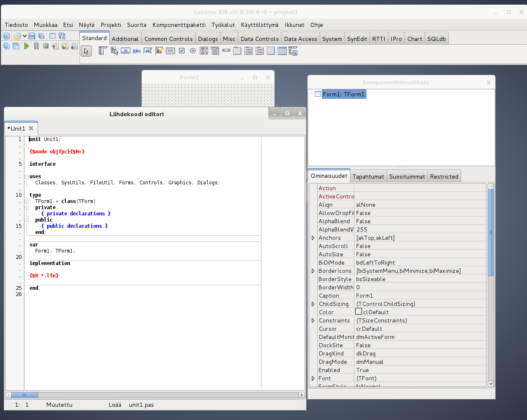Expand the BorderIcons property
The image size is (527, 420).
tap(313, 271)
